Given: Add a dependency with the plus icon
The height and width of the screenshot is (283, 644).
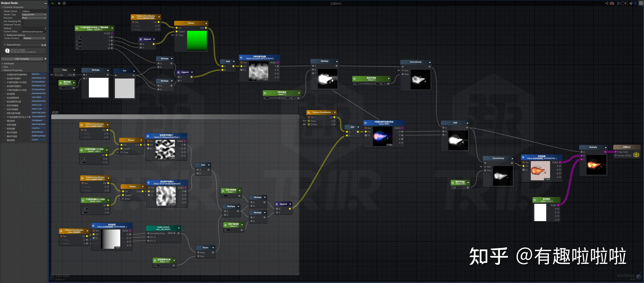Looking at the screenshot, I should (x=42, y=45).
